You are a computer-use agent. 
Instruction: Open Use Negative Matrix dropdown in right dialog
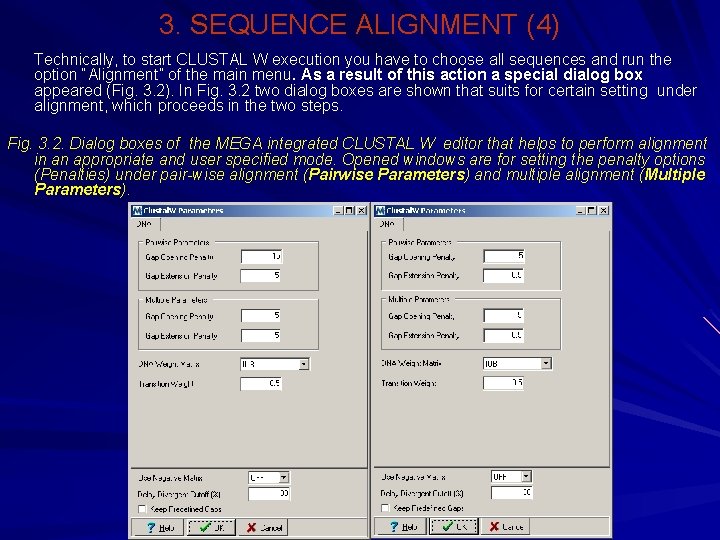coord(527,477)
